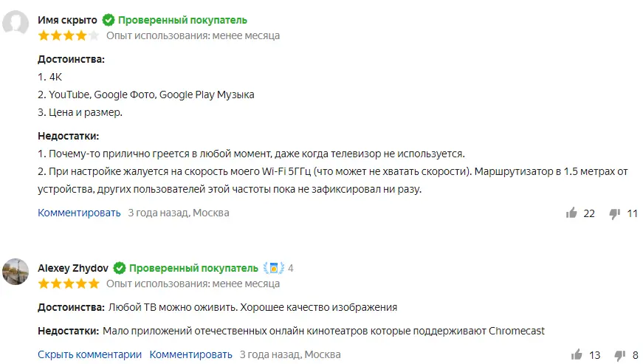
Task: Open the Alexey Zhydov username link
Action: (x=72, y=268)
